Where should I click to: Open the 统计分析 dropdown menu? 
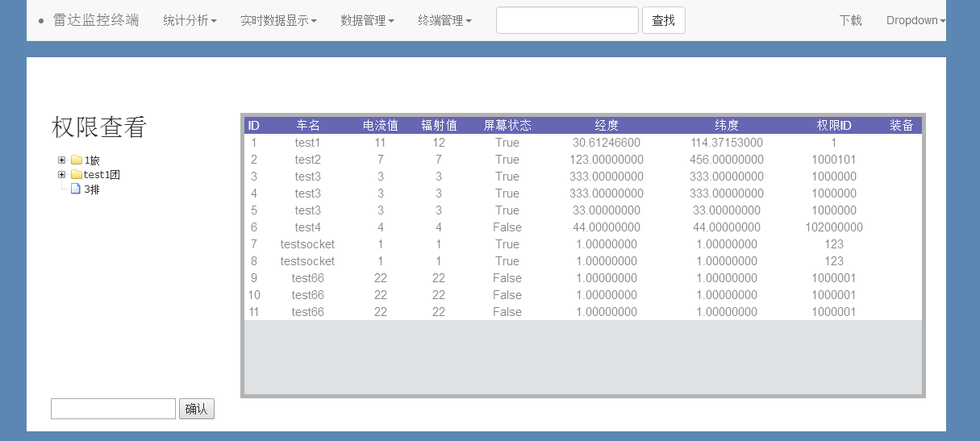coord(190,20)
